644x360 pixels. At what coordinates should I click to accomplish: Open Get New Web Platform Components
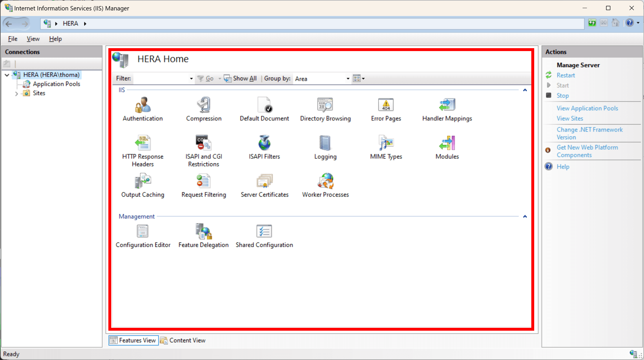(x=588, y=151)
